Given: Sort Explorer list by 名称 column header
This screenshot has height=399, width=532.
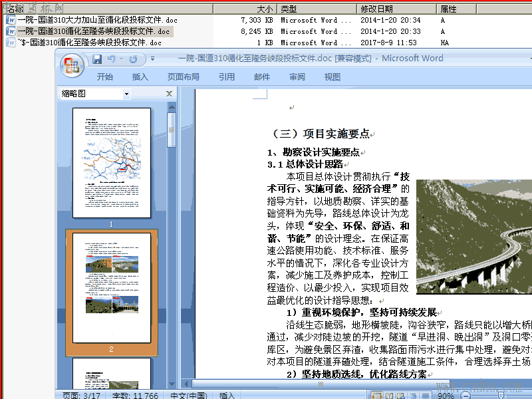Looking at the screenshot, I should click(108, 9).
